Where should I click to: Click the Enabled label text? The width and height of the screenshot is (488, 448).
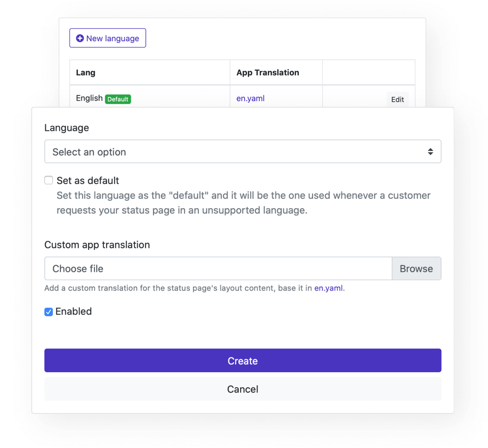point(73,311)
